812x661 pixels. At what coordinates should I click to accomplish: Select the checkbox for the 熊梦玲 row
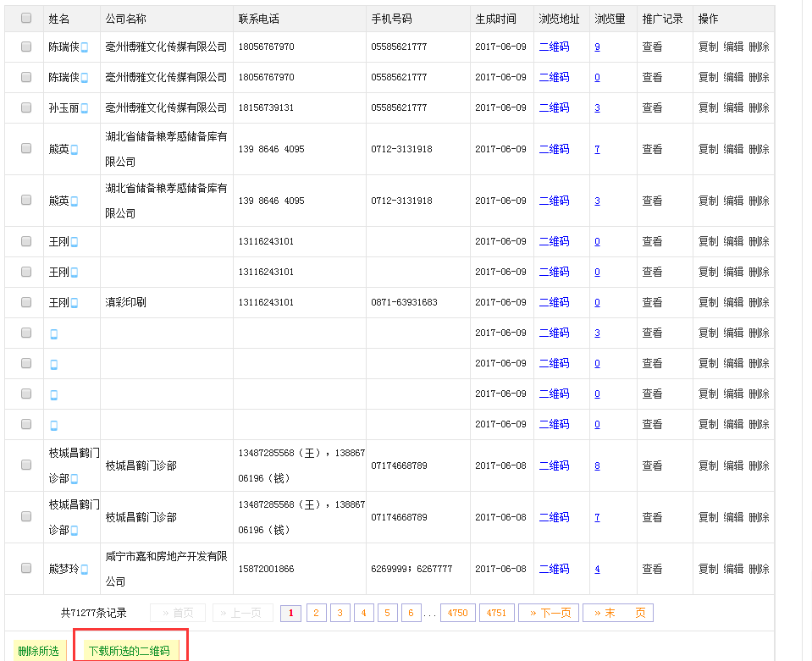pos(26,569)
